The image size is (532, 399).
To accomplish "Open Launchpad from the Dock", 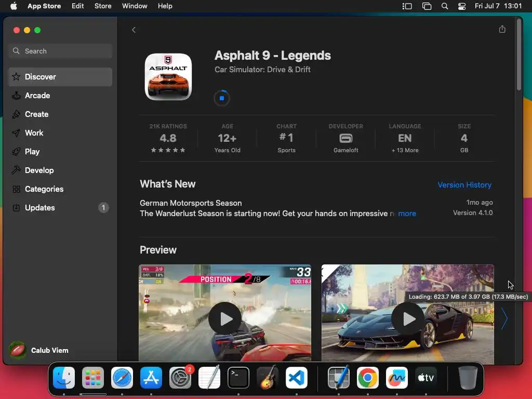I will point(93,378).
